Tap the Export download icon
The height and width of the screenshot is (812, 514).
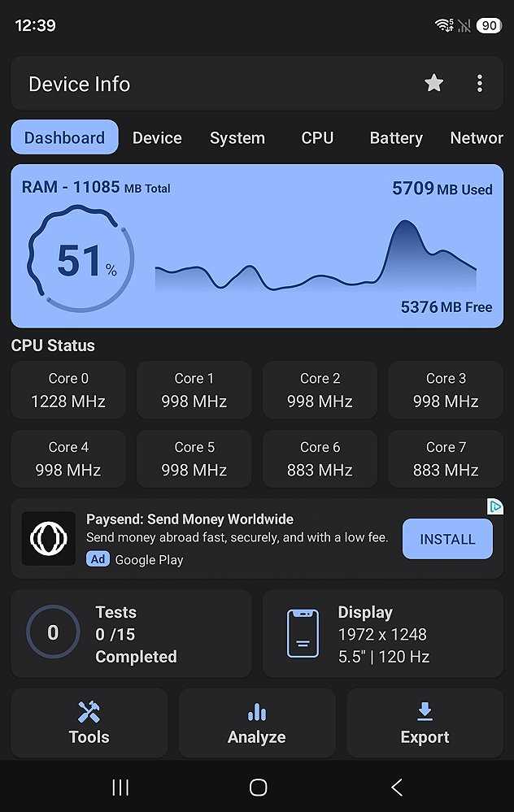(425, 711)
